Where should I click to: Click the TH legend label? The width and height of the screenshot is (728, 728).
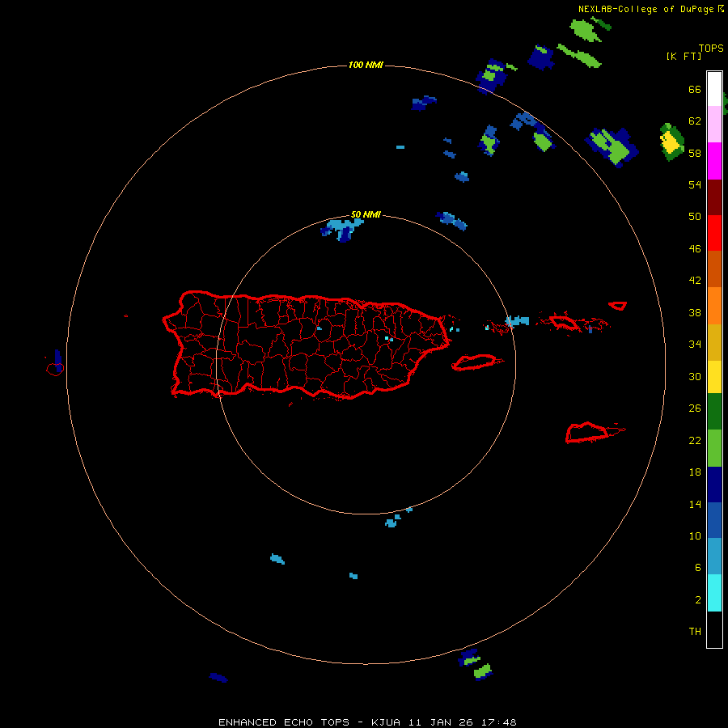[x=695, y=632]
